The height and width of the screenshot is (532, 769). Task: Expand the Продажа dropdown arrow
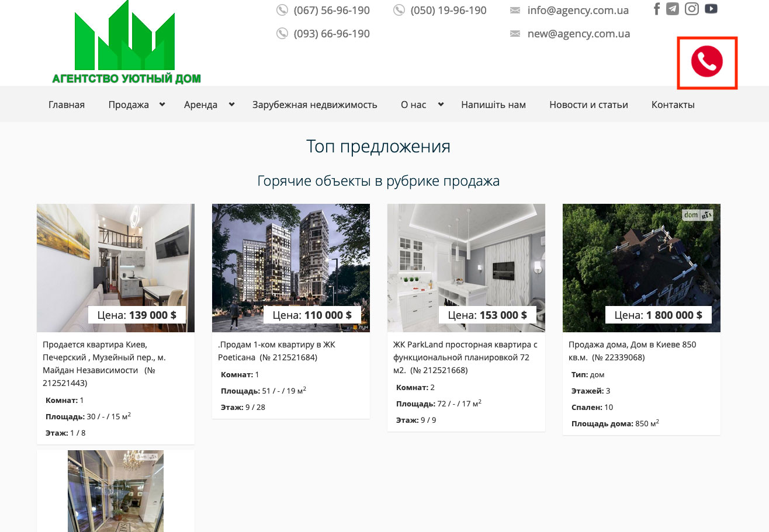pos(162,105)
